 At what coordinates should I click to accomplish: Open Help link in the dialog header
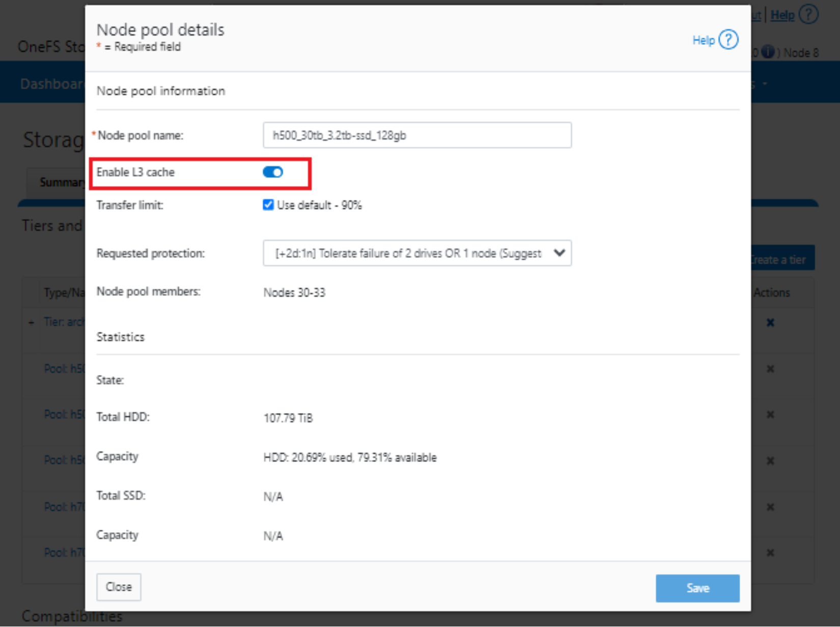click(704, 40)
